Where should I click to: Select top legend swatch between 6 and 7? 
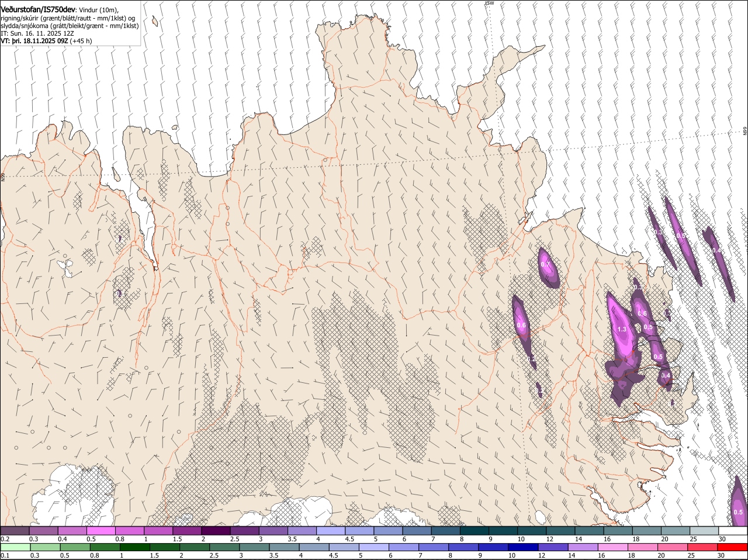click(416, 530)
